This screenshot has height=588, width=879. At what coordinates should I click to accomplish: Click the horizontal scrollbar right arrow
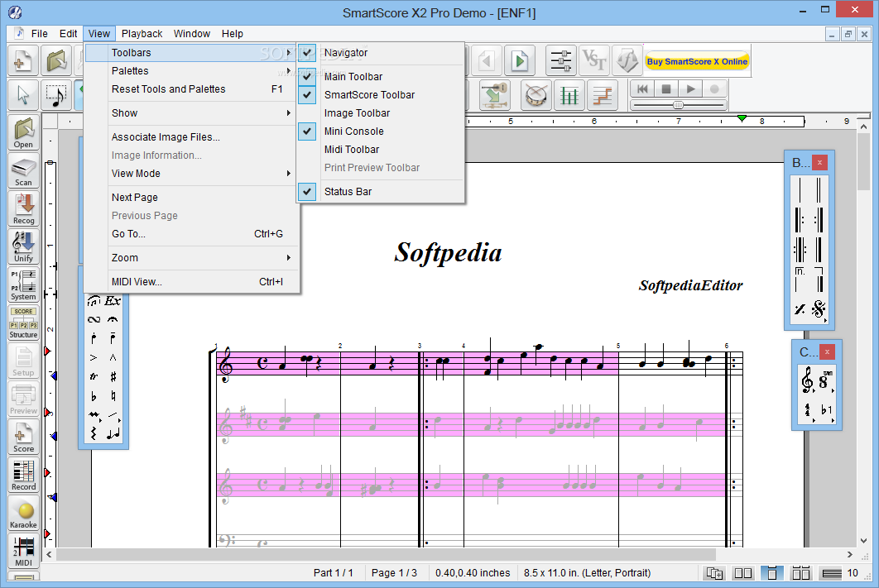click(x=850, y=554)
